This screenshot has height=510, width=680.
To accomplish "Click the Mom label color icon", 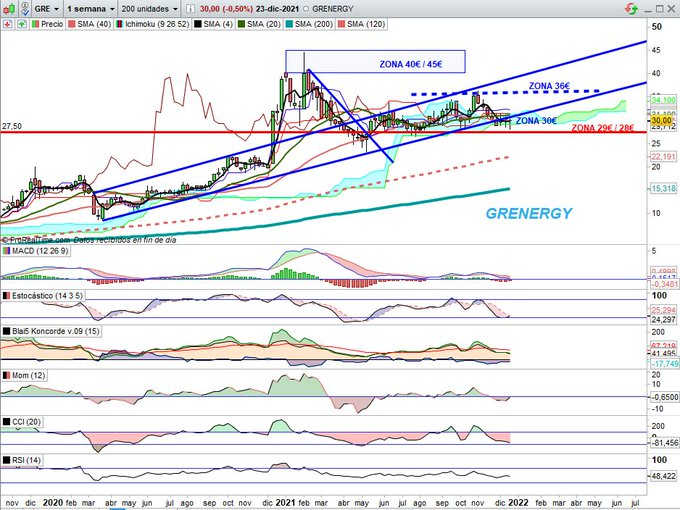I will click(7, 376).
